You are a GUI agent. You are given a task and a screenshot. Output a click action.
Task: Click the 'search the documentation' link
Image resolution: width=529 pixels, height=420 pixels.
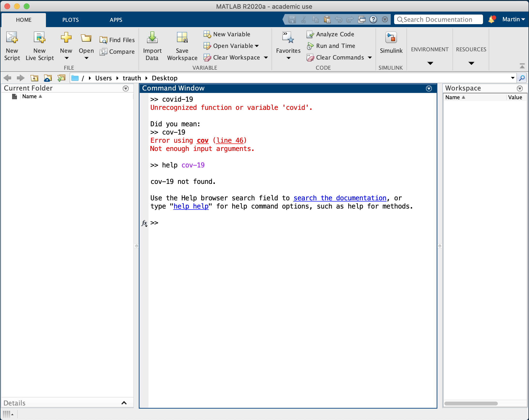(340, 198)
